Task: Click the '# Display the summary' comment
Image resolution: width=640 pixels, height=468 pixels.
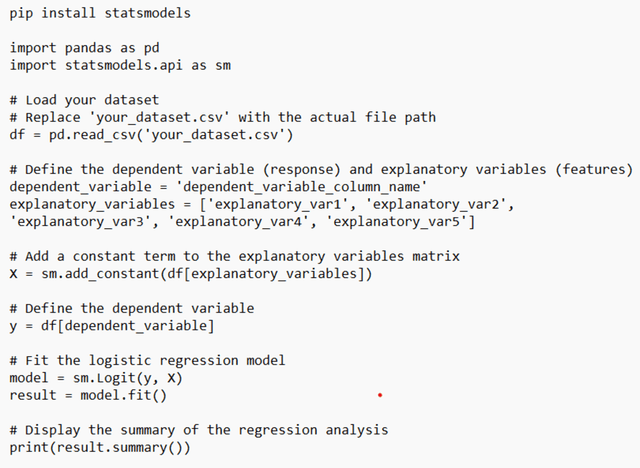Action: click(198, 429)
